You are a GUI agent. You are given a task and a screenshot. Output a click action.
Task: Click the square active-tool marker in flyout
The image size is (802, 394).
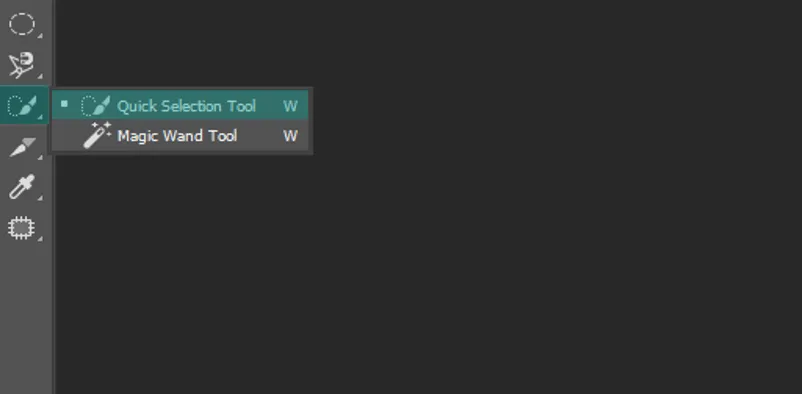(x=64, y=104)
